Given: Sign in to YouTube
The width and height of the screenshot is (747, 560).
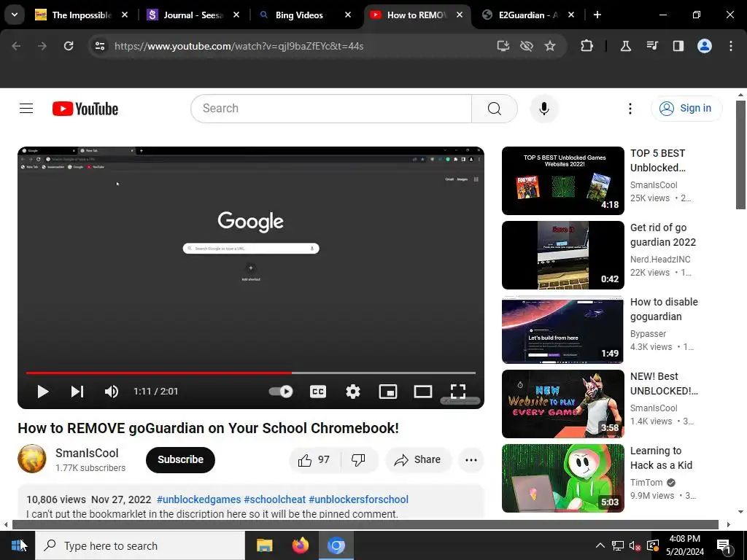Looking at the screenshot, I should point(686,109).
